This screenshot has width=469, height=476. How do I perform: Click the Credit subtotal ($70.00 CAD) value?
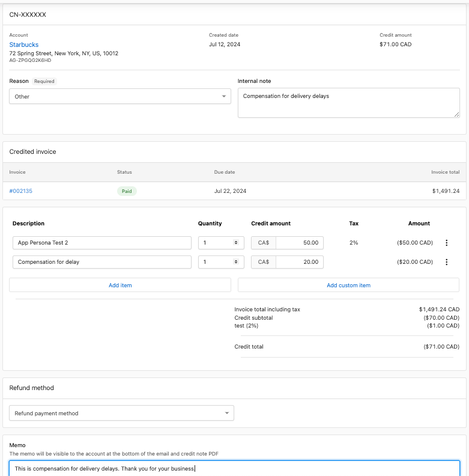click(441, 318)
